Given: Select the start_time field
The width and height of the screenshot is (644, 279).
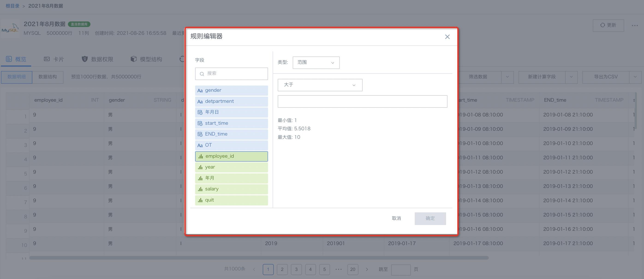Looking at the screenshot, I should [x=231, y=123].
